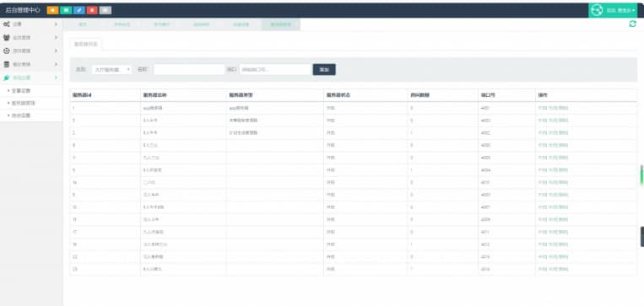This screenshot has height=306, width=644.
Task: Click the blue pencil edit button in header
Action: pos(78,10)
